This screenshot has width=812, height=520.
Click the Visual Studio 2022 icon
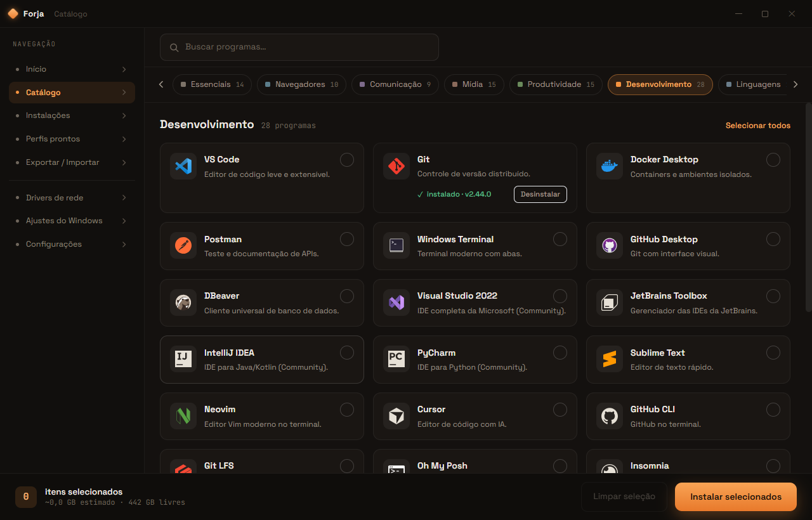point(396,302)
